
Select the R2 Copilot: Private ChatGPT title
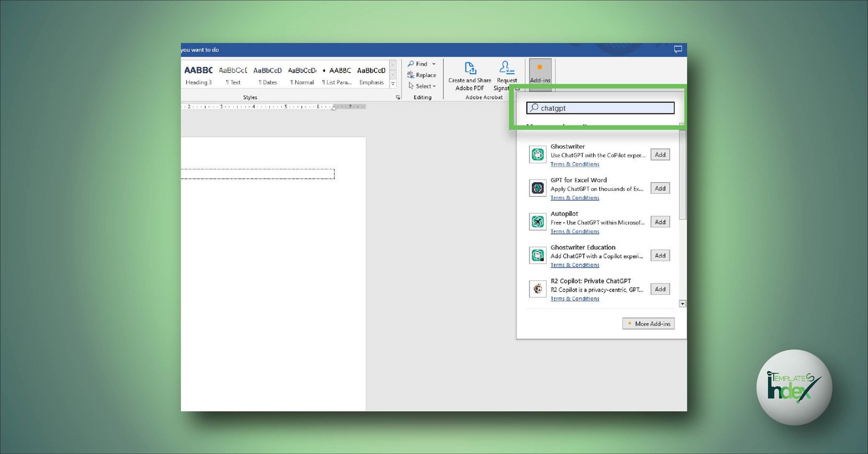pyautogui.click(x=591, y=281)
